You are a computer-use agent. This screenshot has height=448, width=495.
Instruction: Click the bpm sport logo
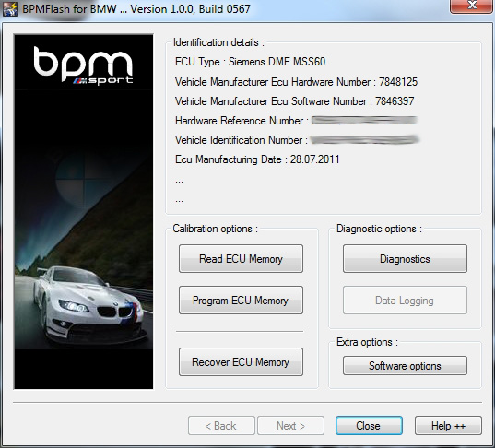point(83,65)
